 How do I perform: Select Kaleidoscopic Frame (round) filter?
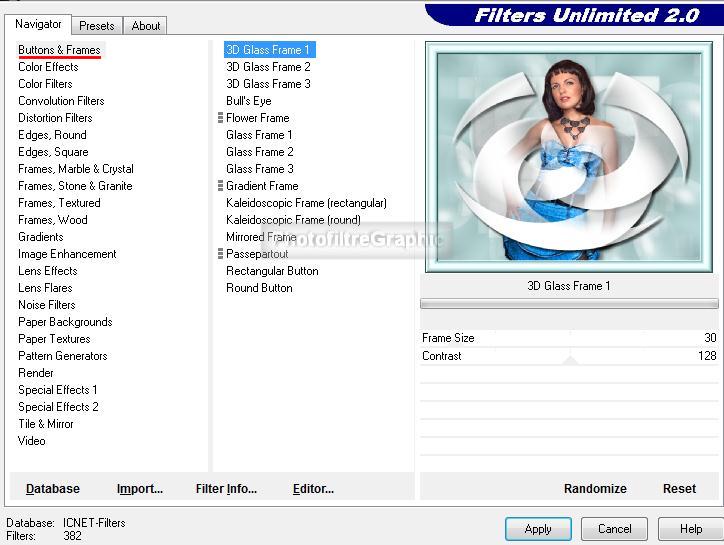click(x=293, y=220)
